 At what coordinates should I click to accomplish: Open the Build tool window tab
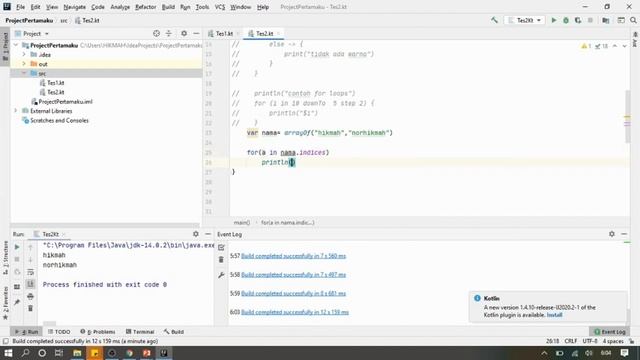click(x=174, y=331)
